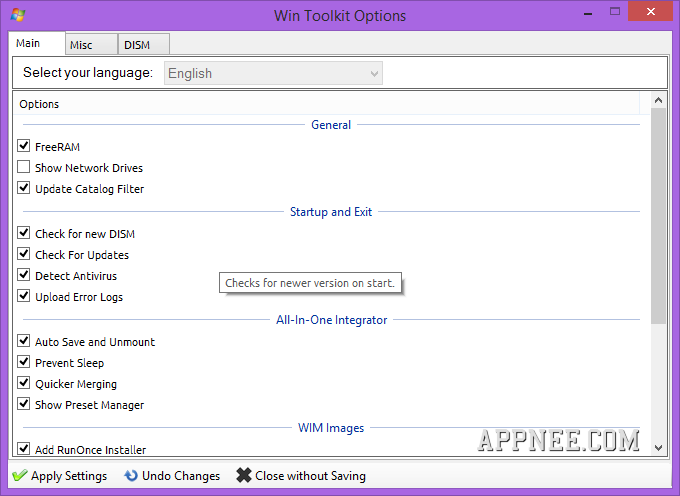Click the Select your language label
Image resolution: width=680 pixels, height=496 pixels.
click(88, 72)
